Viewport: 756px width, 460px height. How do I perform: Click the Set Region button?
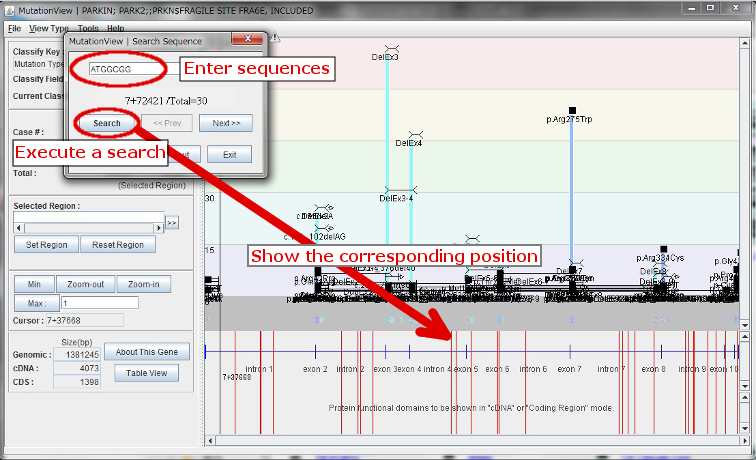(x=46, y=245)
